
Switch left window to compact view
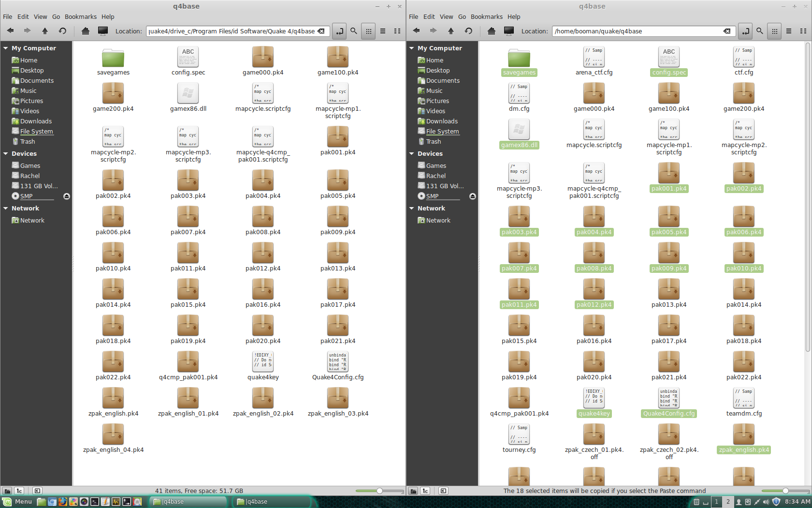pos(397,31)
